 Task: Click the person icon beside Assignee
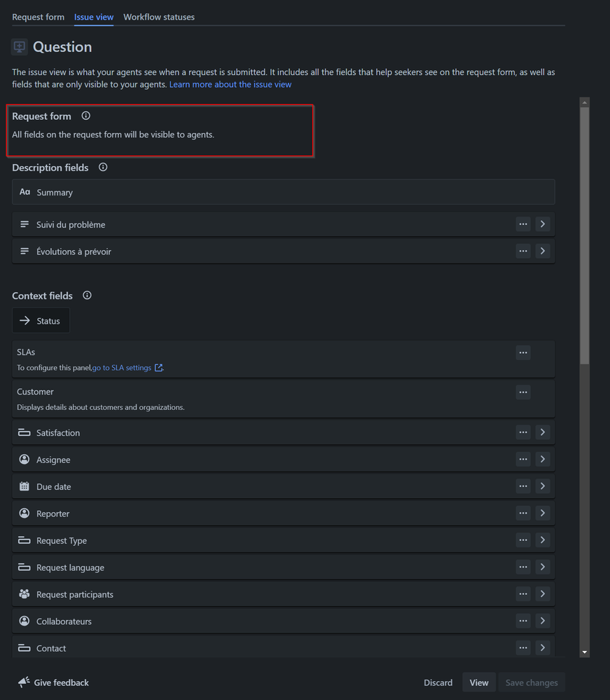click(x=25, y=459)
